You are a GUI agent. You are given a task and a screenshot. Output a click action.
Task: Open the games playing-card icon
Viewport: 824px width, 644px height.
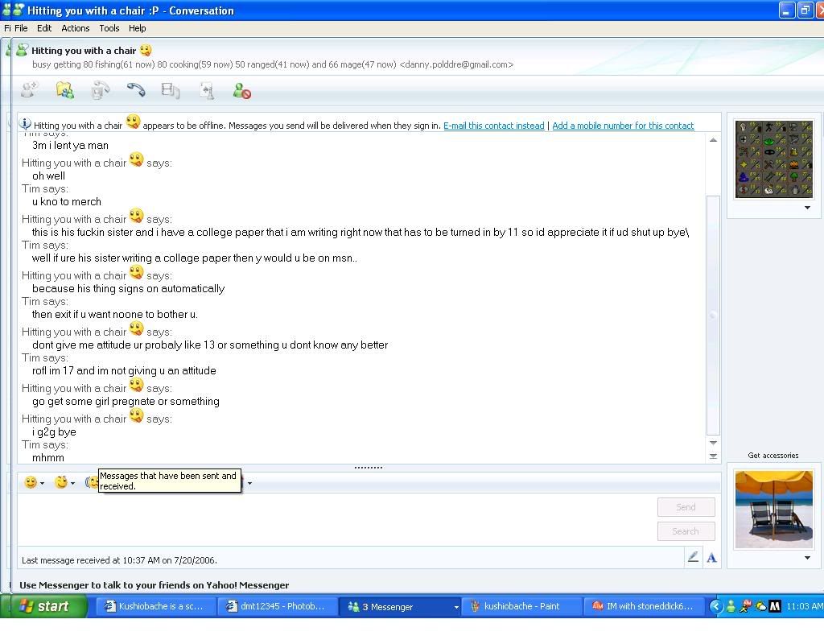tap(207, 91)
